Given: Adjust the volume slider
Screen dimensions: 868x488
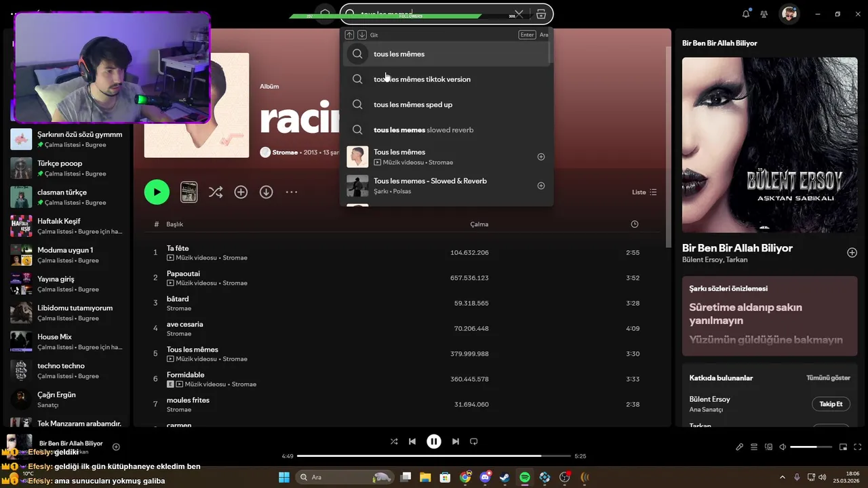Looking at the screenshot, I should (811, 447).
